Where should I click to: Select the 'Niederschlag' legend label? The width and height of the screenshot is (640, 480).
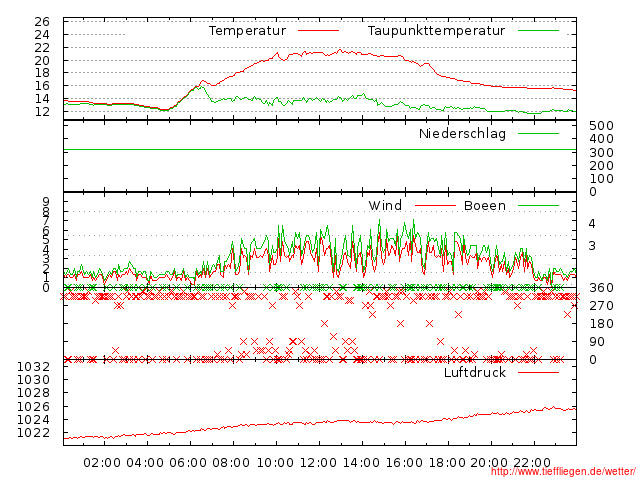click(462, 133)
